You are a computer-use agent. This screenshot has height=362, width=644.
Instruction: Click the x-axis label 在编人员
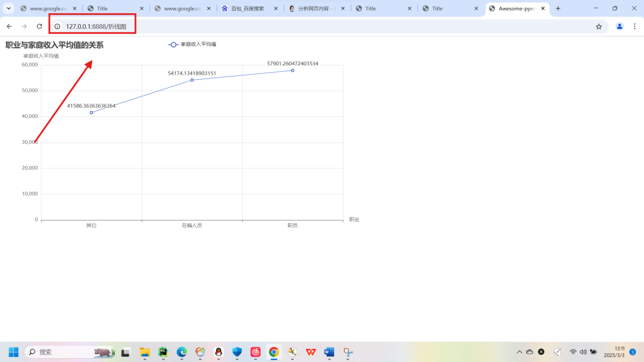pyautogui.click(x=192, y=225)
